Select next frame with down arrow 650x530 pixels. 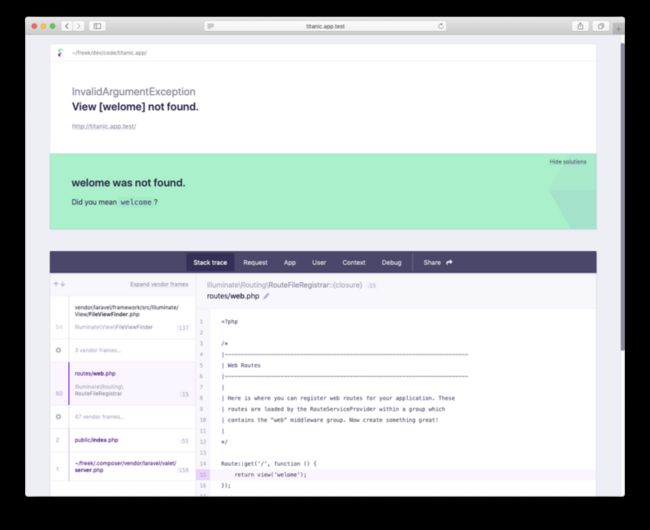[x=63, y=284]
